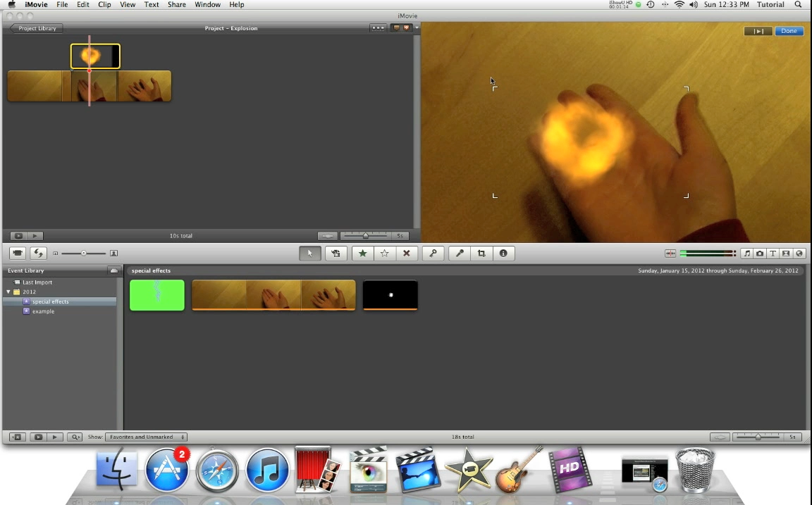Toggle project audio waveform button
Viewport: 812px width, 505px height.
[x=327, y=235]
